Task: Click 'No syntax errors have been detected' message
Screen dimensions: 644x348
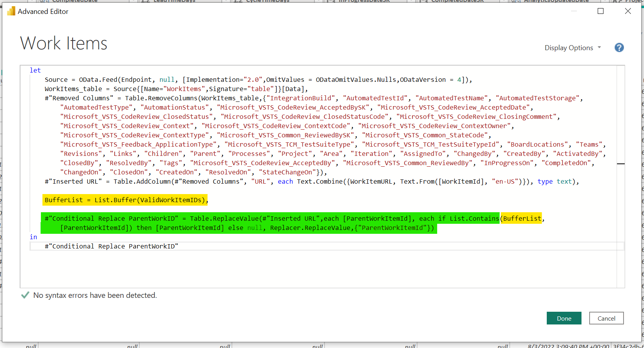Action: [95, 295]
